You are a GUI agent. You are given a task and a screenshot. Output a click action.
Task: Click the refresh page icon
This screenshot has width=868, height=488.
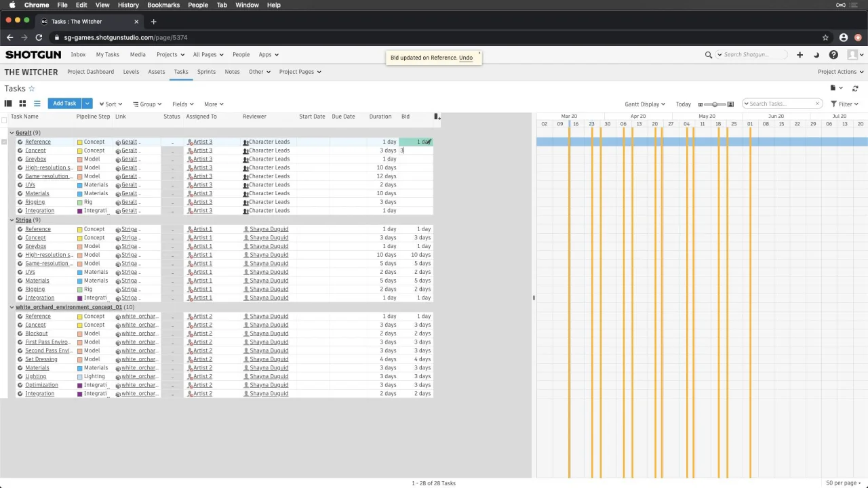(x=855, y=88)
